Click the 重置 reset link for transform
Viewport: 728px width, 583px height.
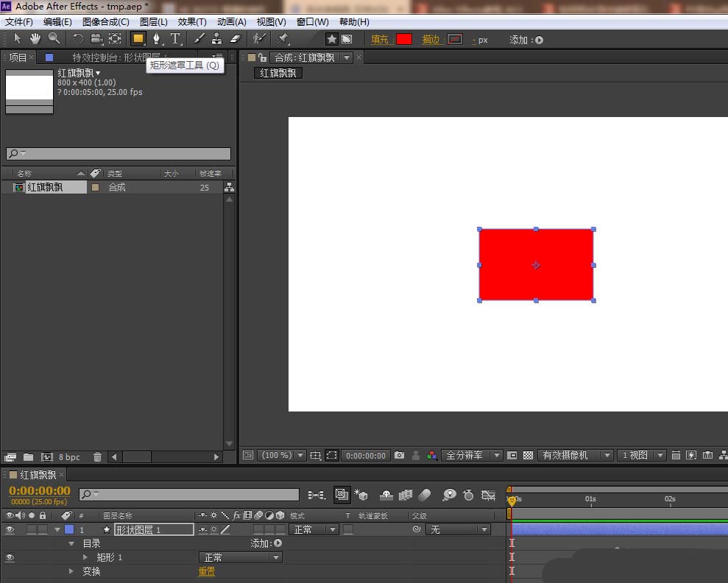click(x=207, y=571)
